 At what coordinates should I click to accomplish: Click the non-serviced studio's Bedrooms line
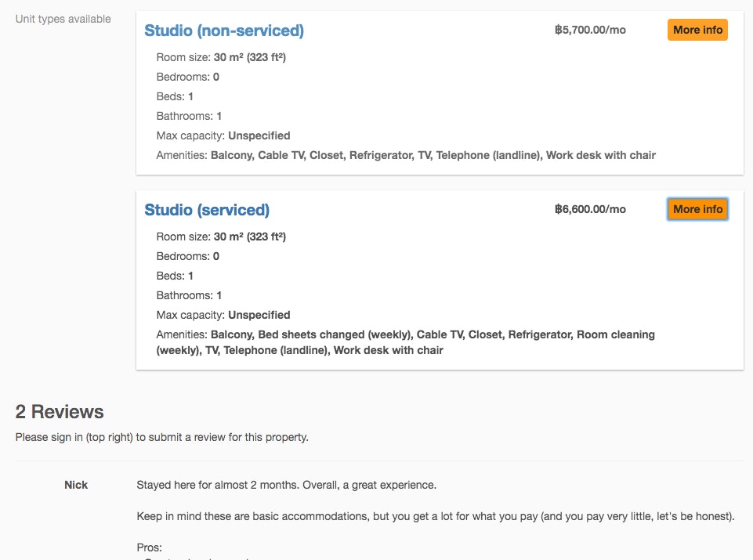[187, 77]
